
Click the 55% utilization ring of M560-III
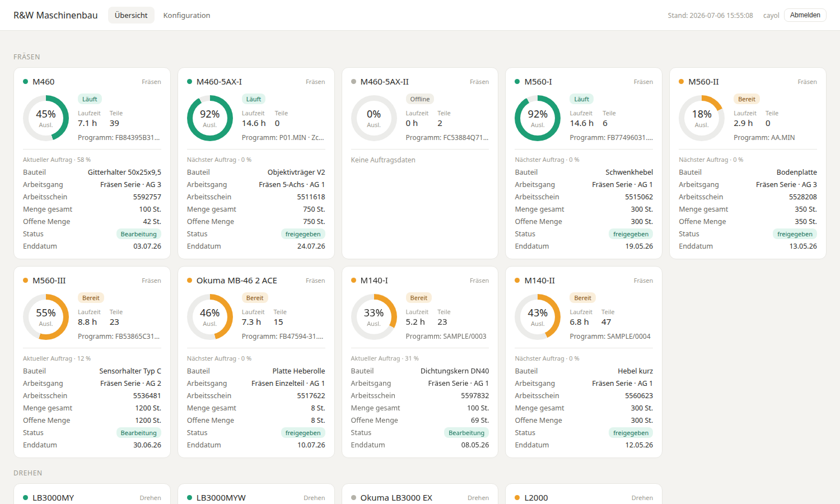click(x=46, y=317)
